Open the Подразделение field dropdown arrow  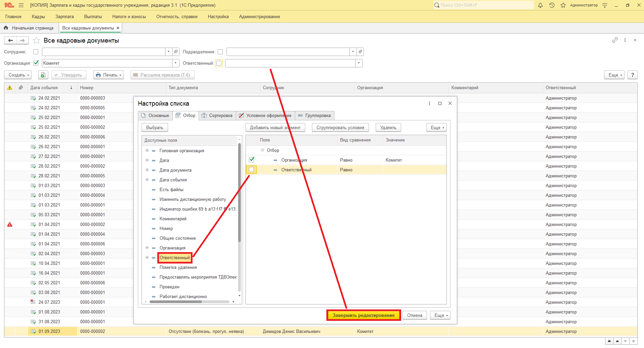353,52
